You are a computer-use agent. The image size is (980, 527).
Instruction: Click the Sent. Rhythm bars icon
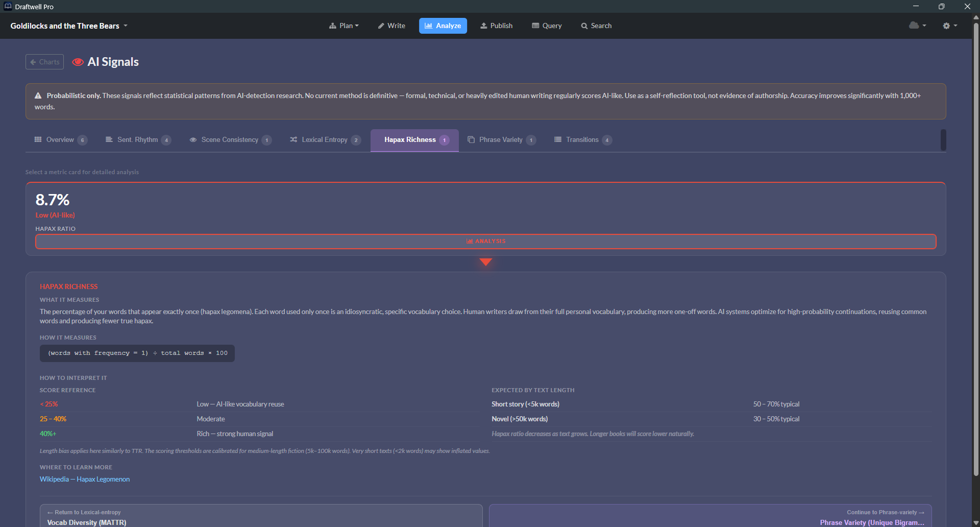pyautogui.click(x=109, y=139)
